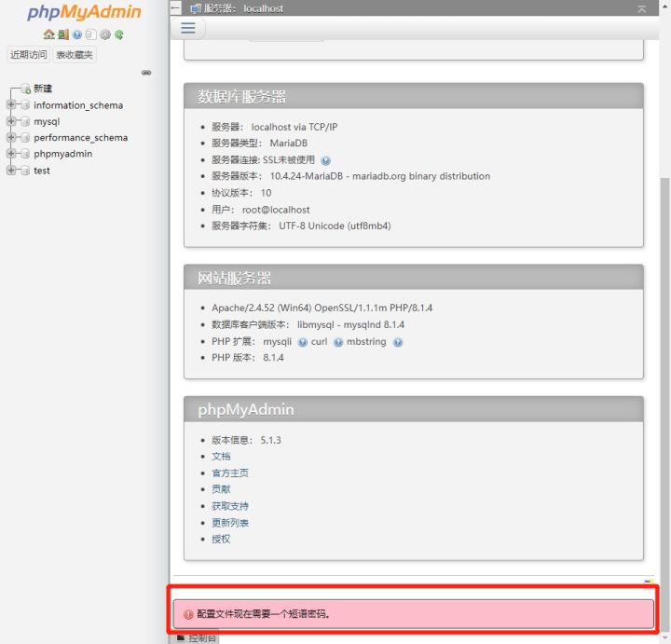Click database icon beside information_schema
The height and width of the screenshot is (644, 671).
tap(25, 104)
